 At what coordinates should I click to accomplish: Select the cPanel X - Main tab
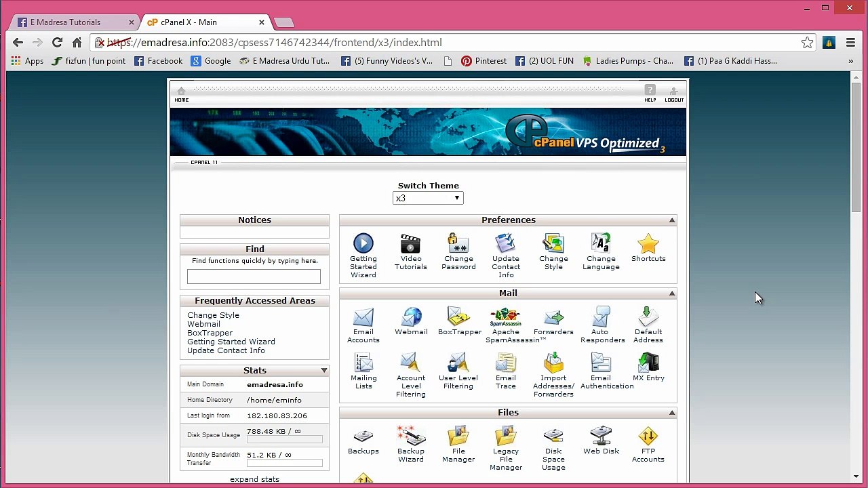point(203,22)
